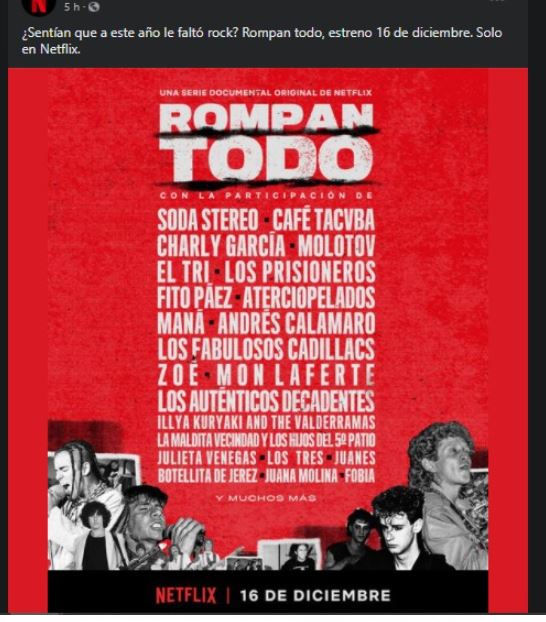Open the post's three-dots options menu
Image resolution: width=546 pixels, height=622 pixels.
tap(499, 1)
